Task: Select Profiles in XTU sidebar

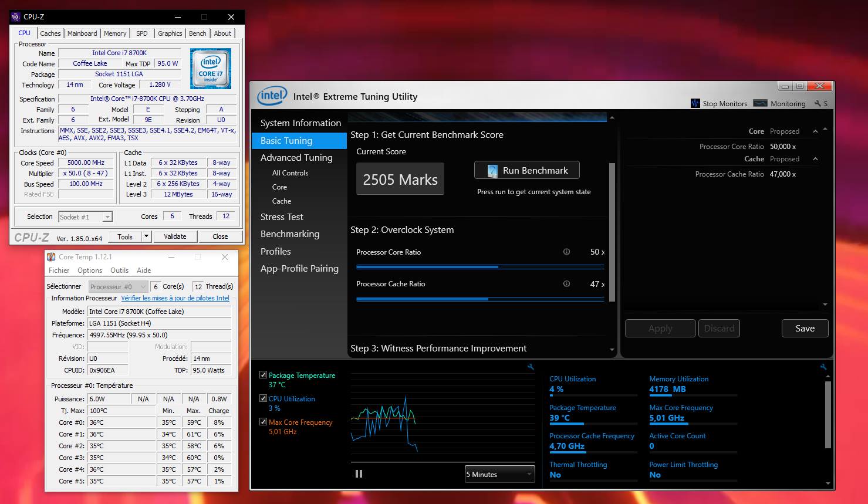Action: coord(276,251)
